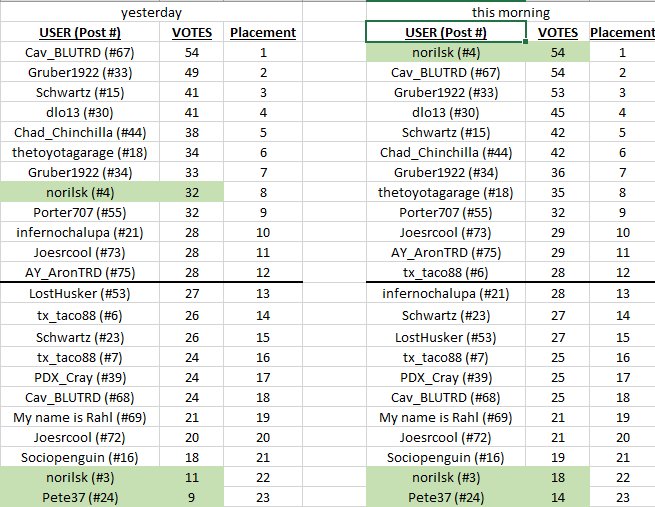
Task: Click the Placement header in the 'yesterday' table
Action: (263, 33)
